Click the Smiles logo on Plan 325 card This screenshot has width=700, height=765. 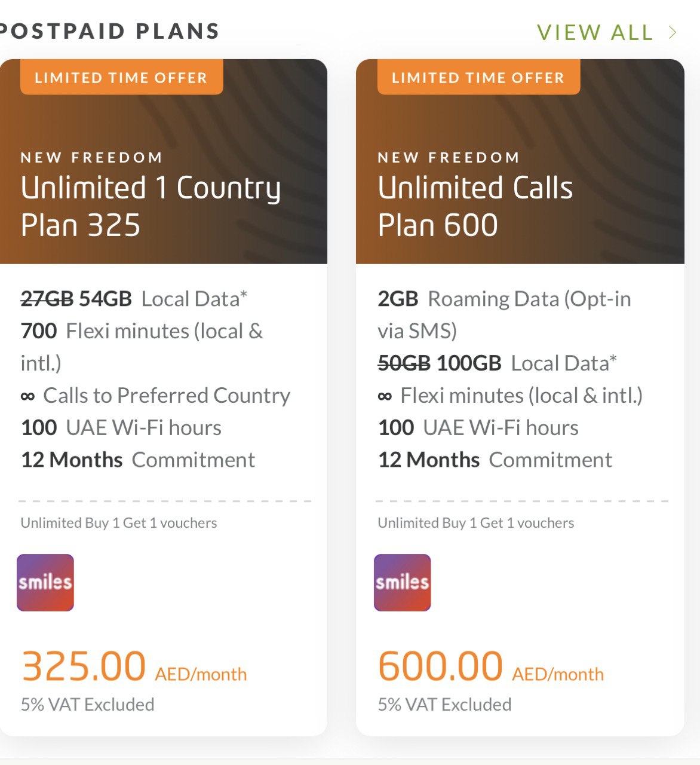[x=45, y=583]
